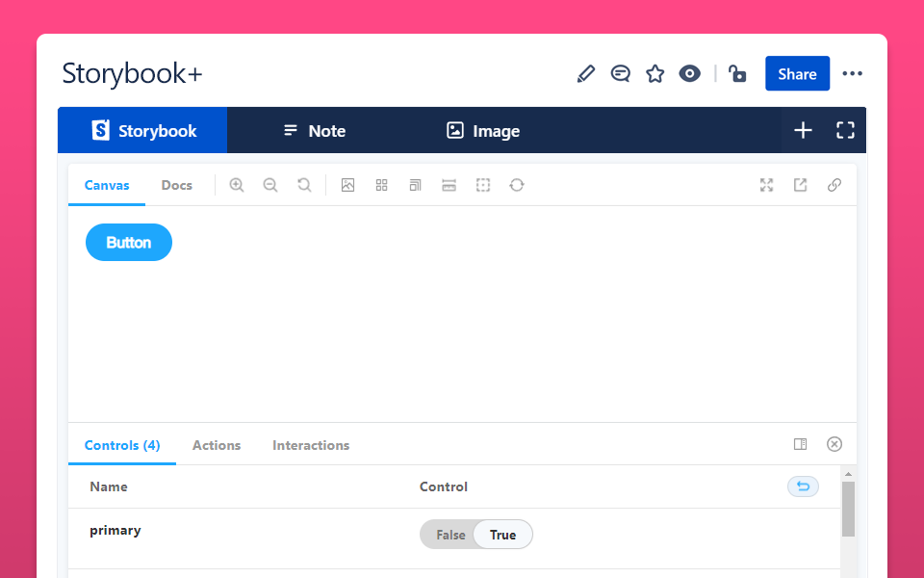The height and width of the screenshot is (578, 924).
Task: Click the Control column header
Action: pos(443,486)
